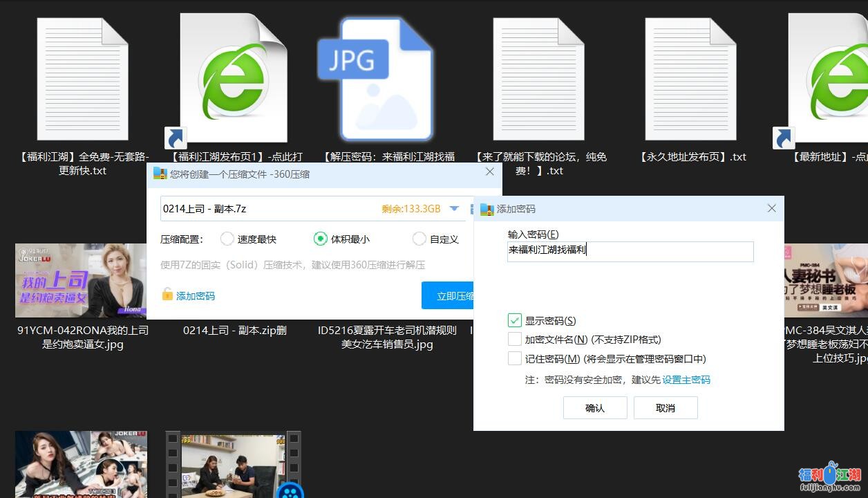Cancel the password dialog with 取消
The height and width of the screenshot is (498, 868).
(665, 407)
